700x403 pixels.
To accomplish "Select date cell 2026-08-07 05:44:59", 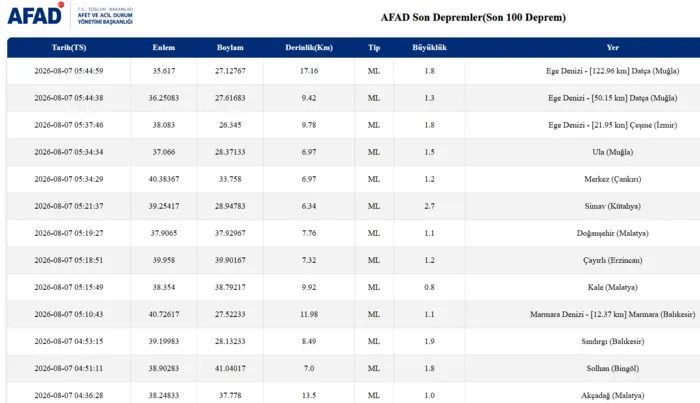I will 69,71.
